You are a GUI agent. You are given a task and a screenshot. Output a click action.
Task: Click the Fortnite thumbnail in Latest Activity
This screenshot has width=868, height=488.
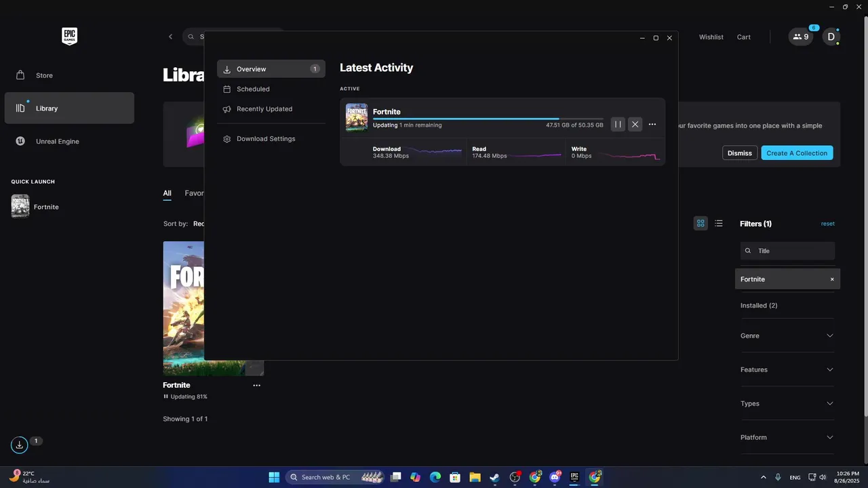pyautogui.click(x=357, y=117)
